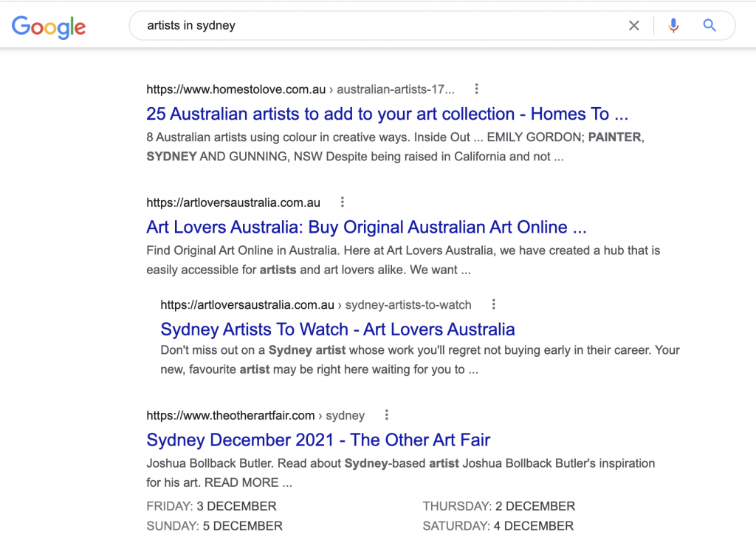Open 'Sydney December 2021 - The Other Art Fair'

(318, 440)
